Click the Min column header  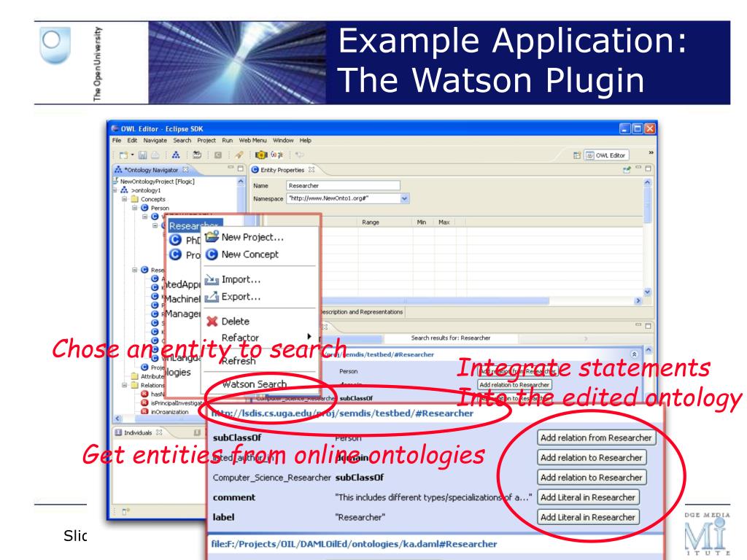[x=422, y=222]
